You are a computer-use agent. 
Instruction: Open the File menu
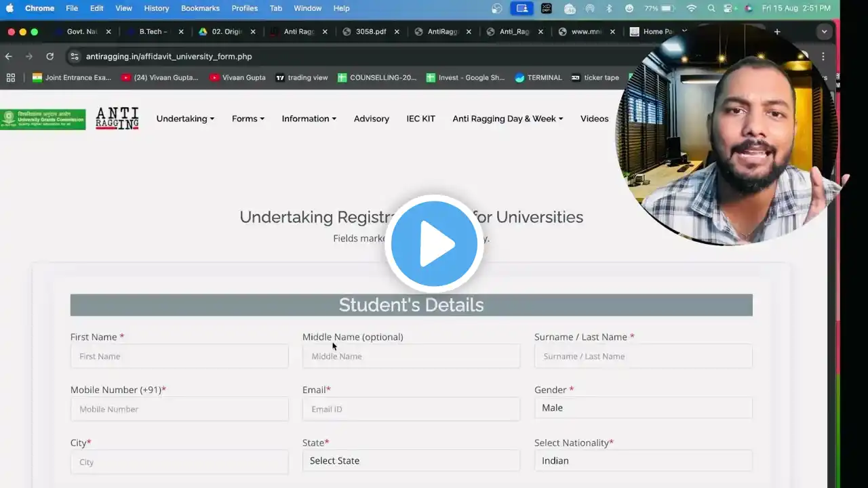click(72, 8)
